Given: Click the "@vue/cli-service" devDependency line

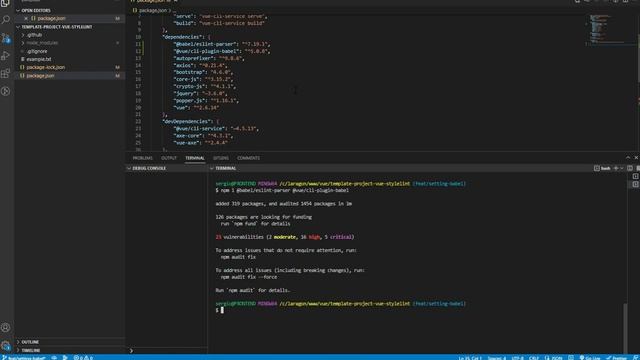Looking at the screenshot, I should 216,129.
